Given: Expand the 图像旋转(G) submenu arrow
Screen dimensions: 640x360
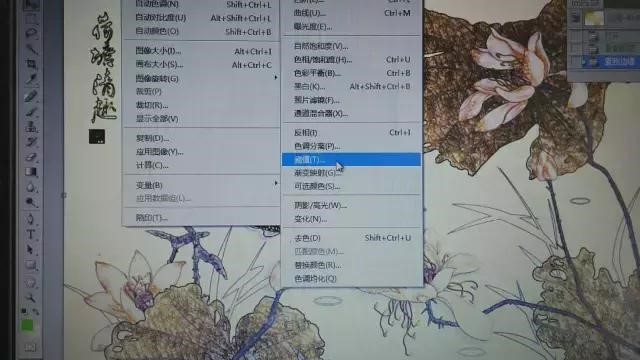Looking at the screenshot, I should pos(276,78).
